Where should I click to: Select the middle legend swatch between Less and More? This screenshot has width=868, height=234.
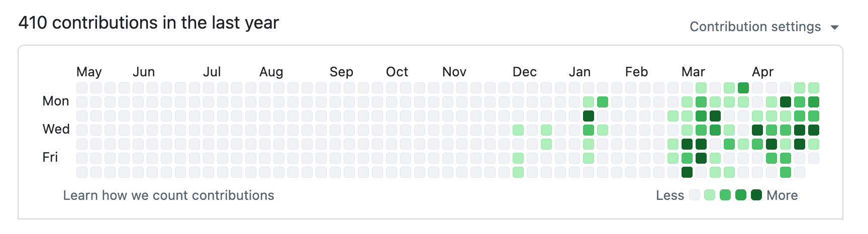[725, 195]
